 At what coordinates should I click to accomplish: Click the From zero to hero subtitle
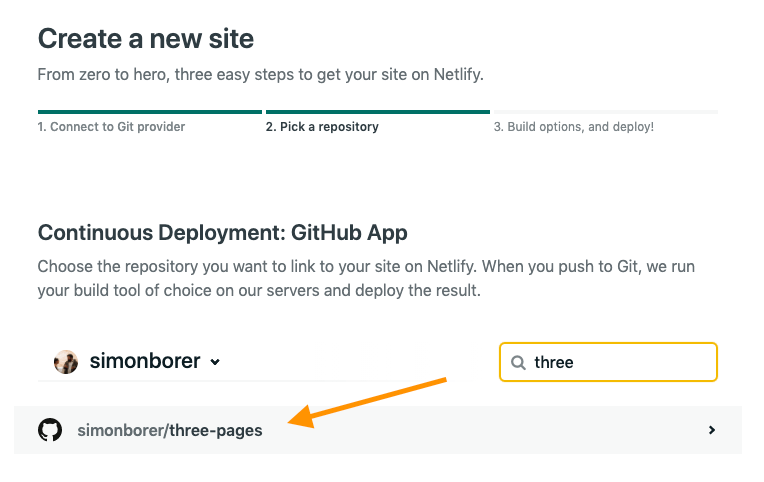tap(260, 75)
